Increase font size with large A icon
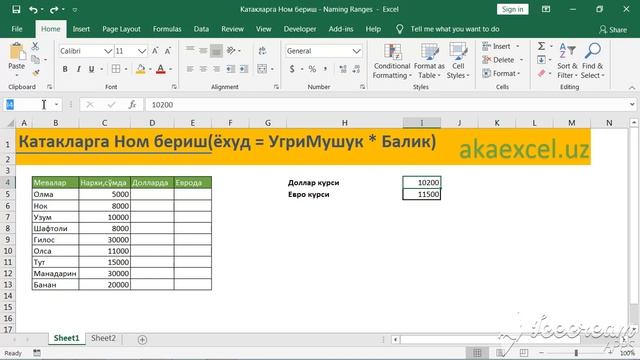Image resolution: width=640 pixels, height=360 pixels. 155,51
